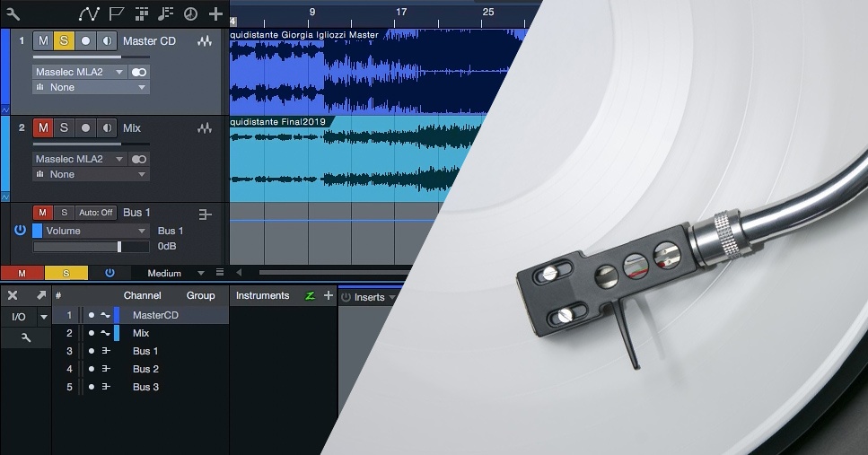Open the marker track flag icon

[116, 13]
